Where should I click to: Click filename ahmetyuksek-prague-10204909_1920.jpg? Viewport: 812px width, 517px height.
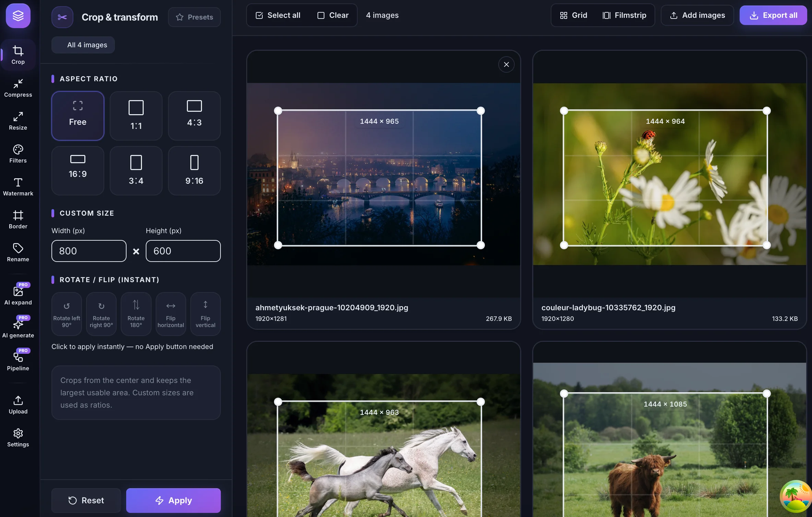click(332, 308)
